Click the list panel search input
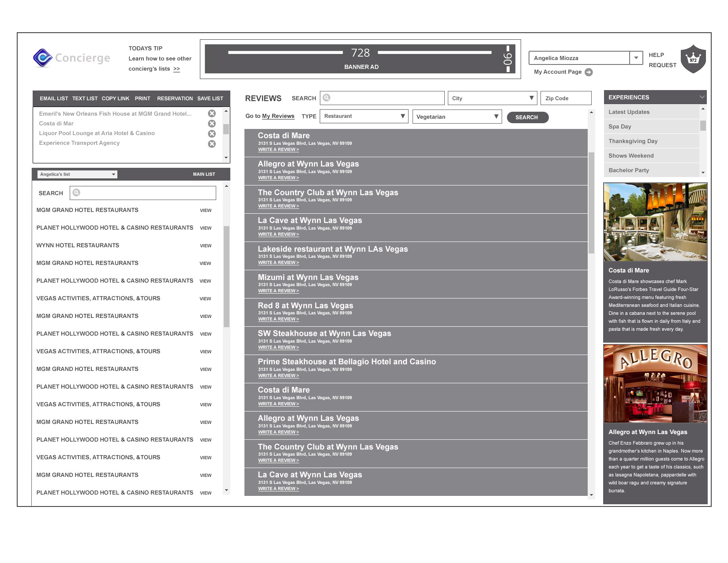Image resolution: width=728 pixels, height=563 pixels. point(143,193)
